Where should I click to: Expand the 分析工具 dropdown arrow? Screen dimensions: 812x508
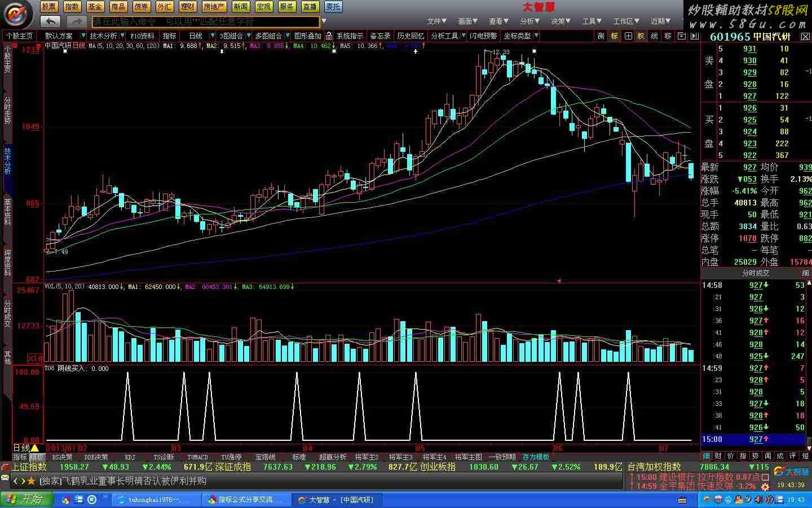(x=464, y=36)
